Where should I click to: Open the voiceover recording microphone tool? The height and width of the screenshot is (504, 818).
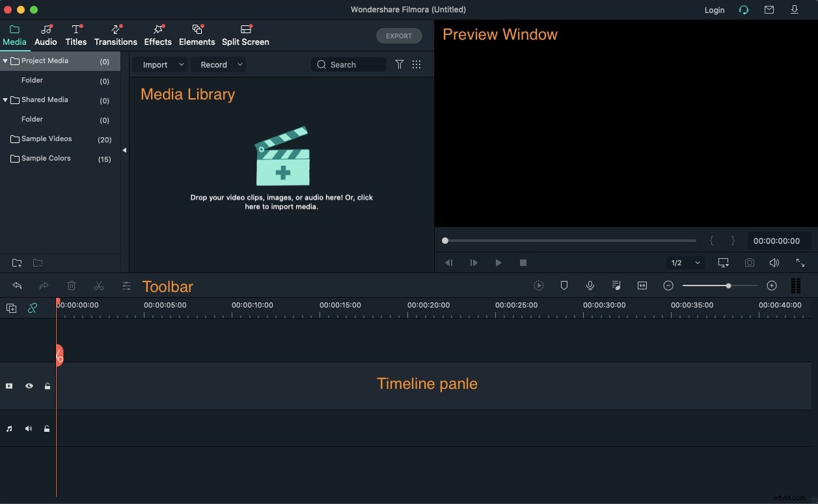[590, 285]
